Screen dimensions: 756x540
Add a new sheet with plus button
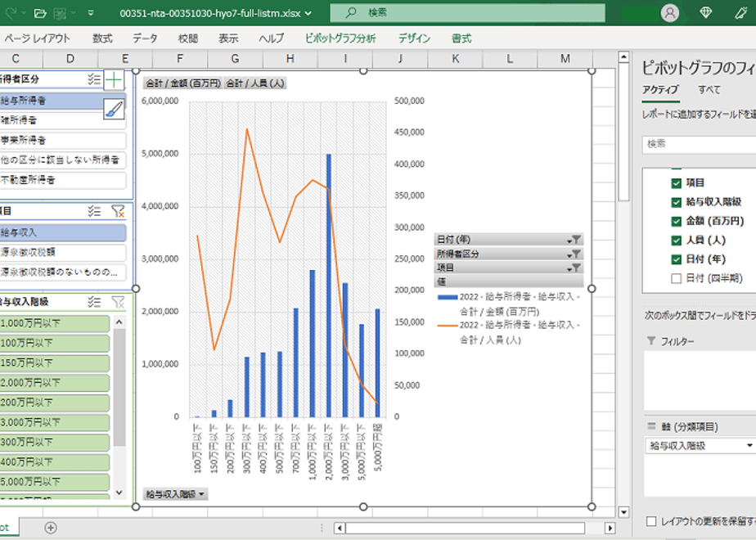point(50,528)
